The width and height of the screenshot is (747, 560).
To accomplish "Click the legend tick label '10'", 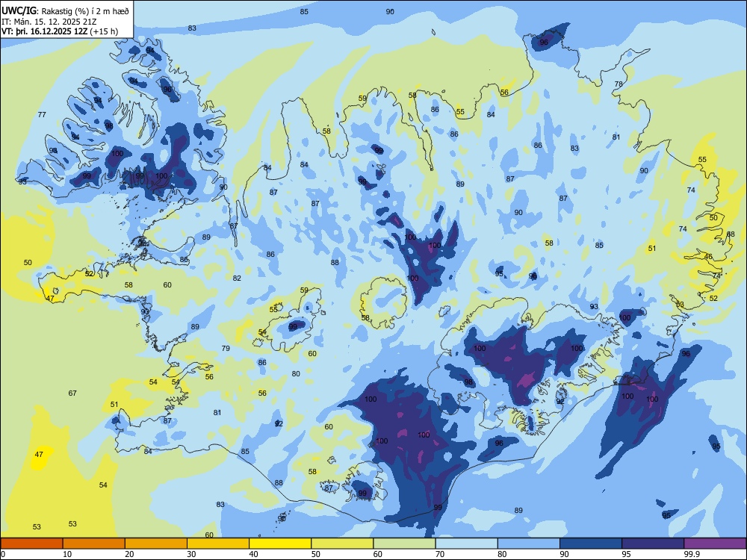I will 67,554.
